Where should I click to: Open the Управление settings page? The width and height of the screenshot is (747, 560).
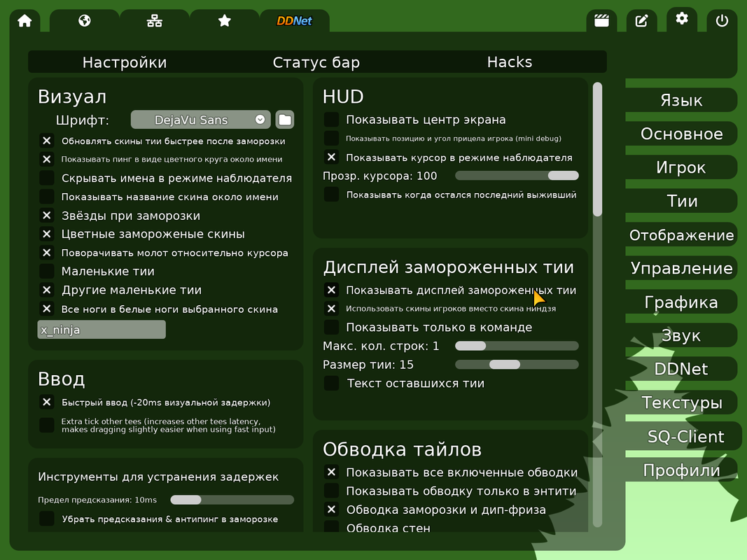pos(681,268)
